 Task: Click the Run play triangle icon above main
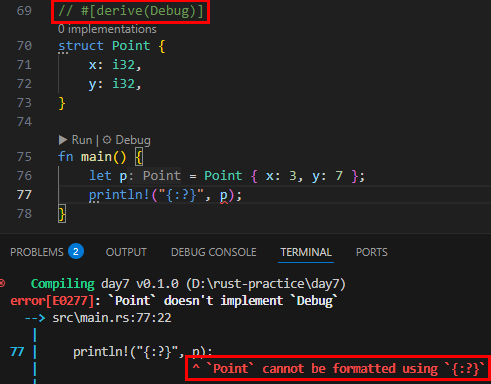coord(63,140)
